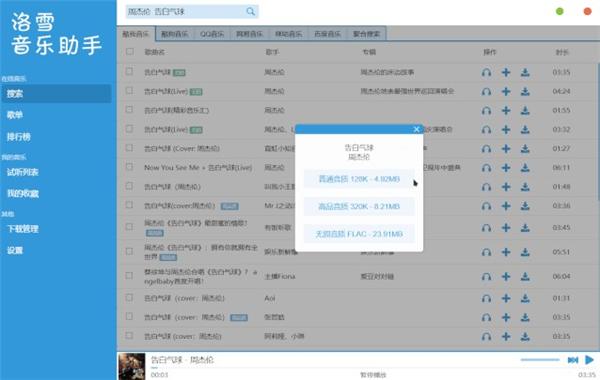
Task: Switch to the 聚合搜索 tab
Action: pyautogui.click(x=366, y=34)
